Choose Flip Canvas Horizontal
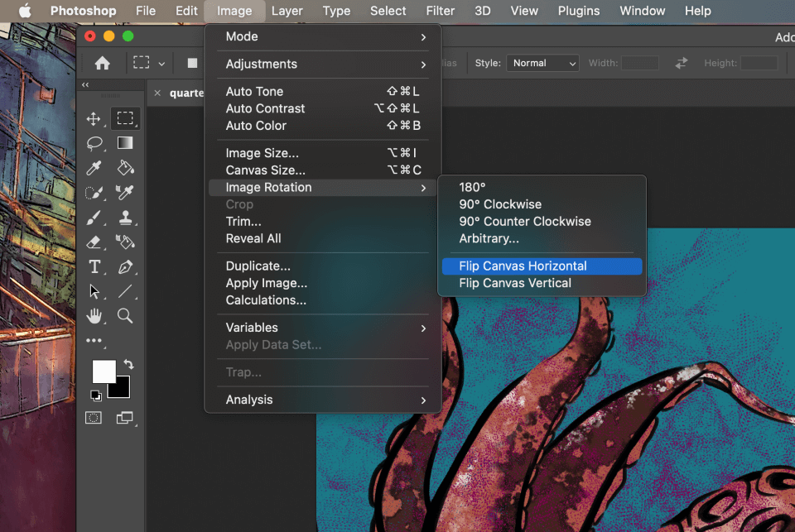 [542, 266]
